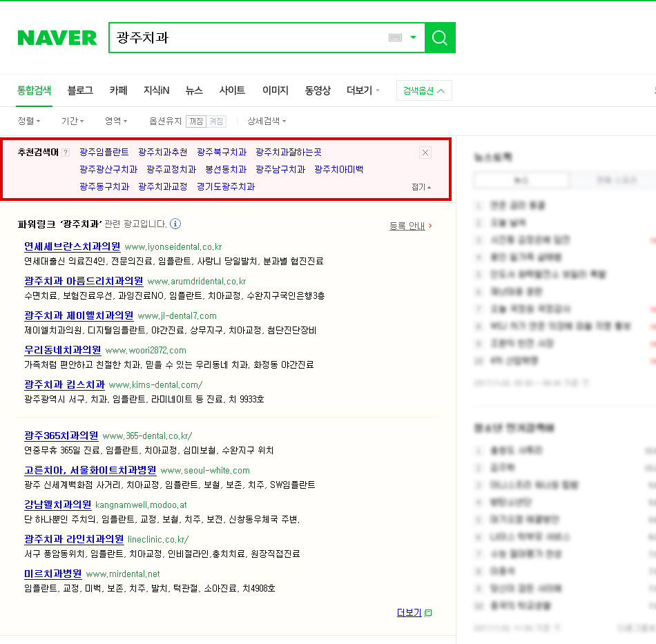Click the 등록 안내 link
The image size is (656, 644).
click(406, 224)
